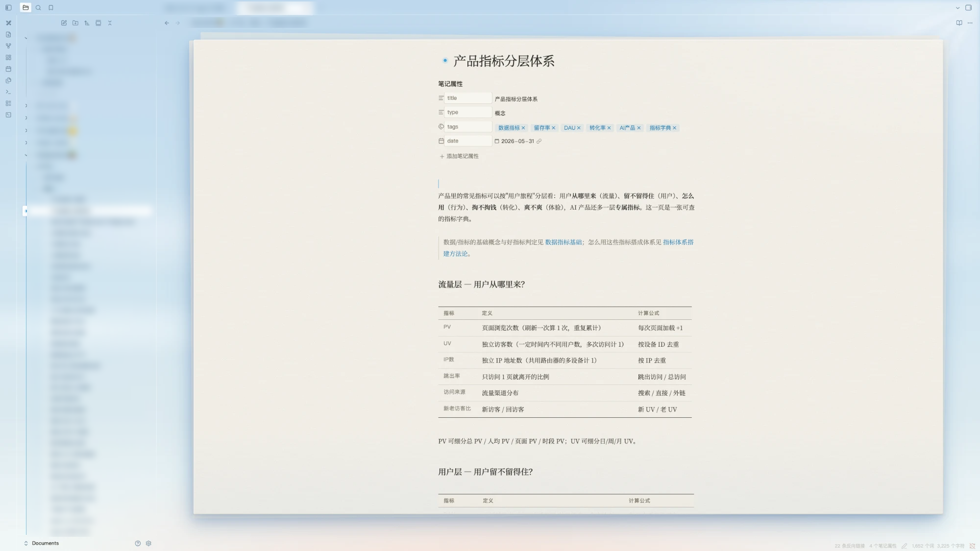980x551 pixels.
Task: Open the search tab in sidebar
Action: click(38, 7)
